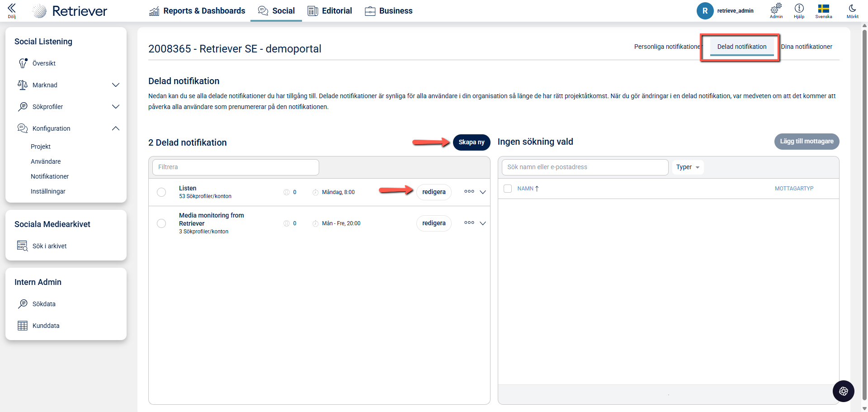This screenshot has width=868, height=412.
Task: Switch to dark mode with Mörkt icon
Action: [x=853, y=11]
